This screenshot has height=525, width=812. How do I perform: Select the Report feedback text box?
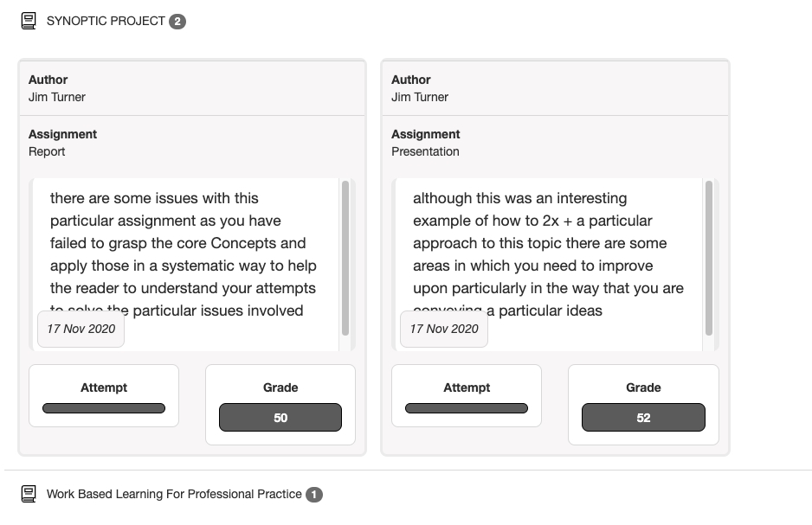click(185, 265)
